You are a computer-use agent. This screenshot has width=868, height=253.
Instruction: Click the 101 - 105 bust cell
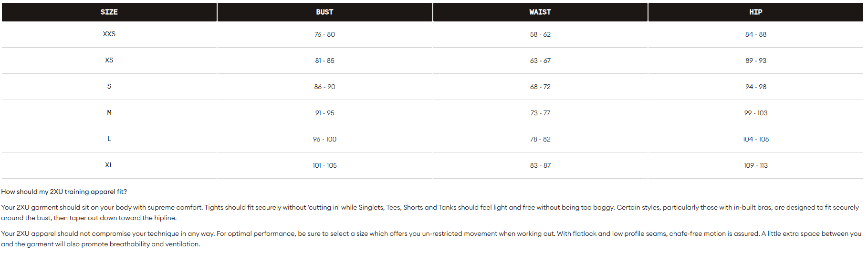tap(324, 165)
